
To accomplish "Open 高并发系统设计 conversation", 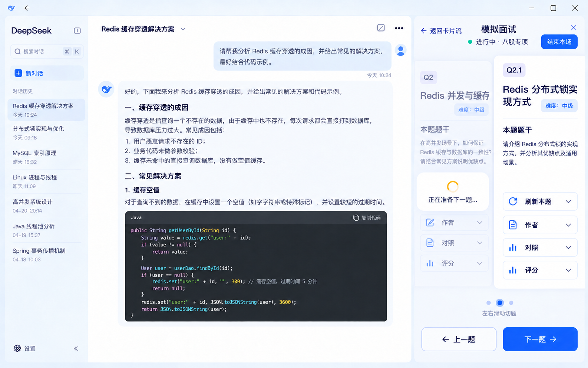I will 46,206.
